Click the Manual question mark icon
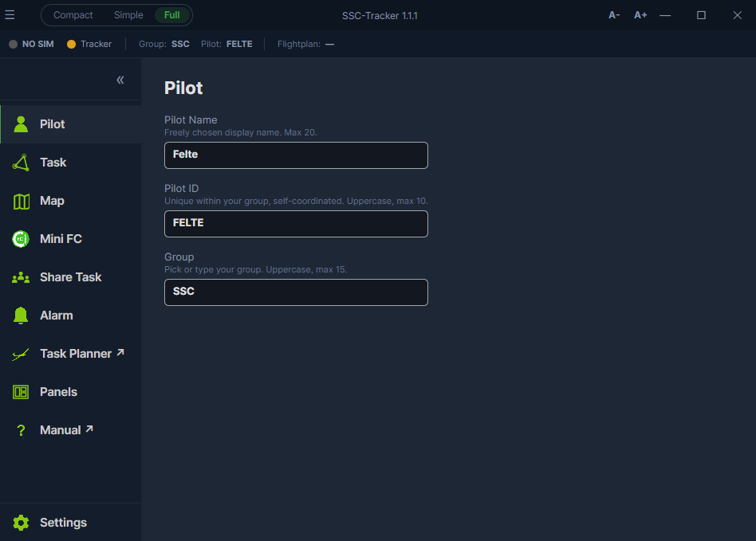 point(21,430)
